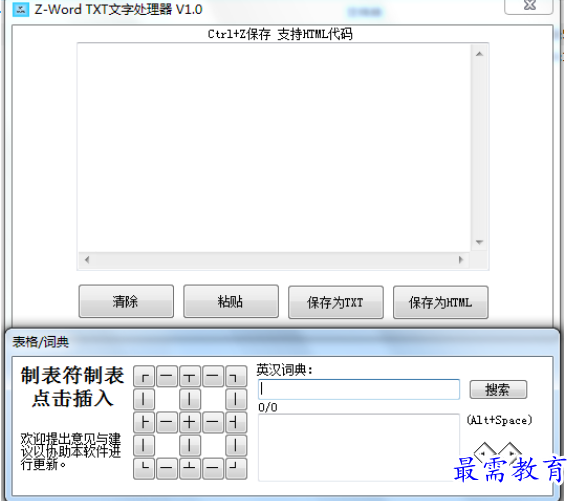Insert vertical line directly below ┬ button
The height and width of the screenshot is (501, 575).
[x=190, y=399]
